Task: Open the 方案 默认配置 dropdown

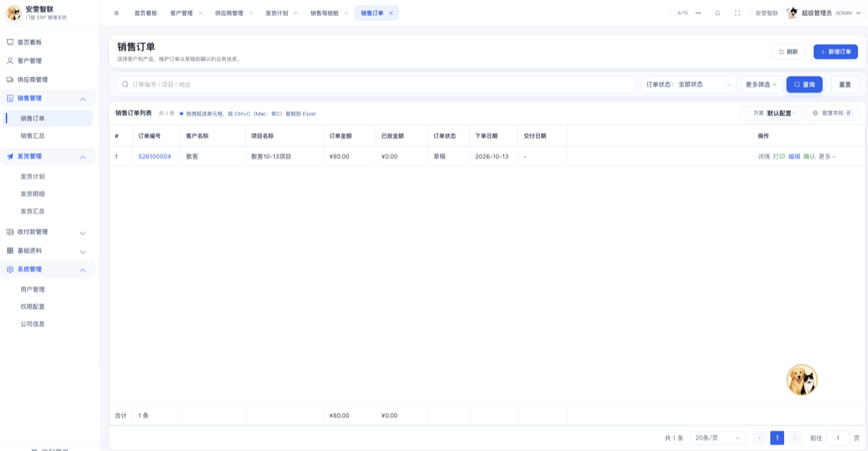Action: [771, 113]
